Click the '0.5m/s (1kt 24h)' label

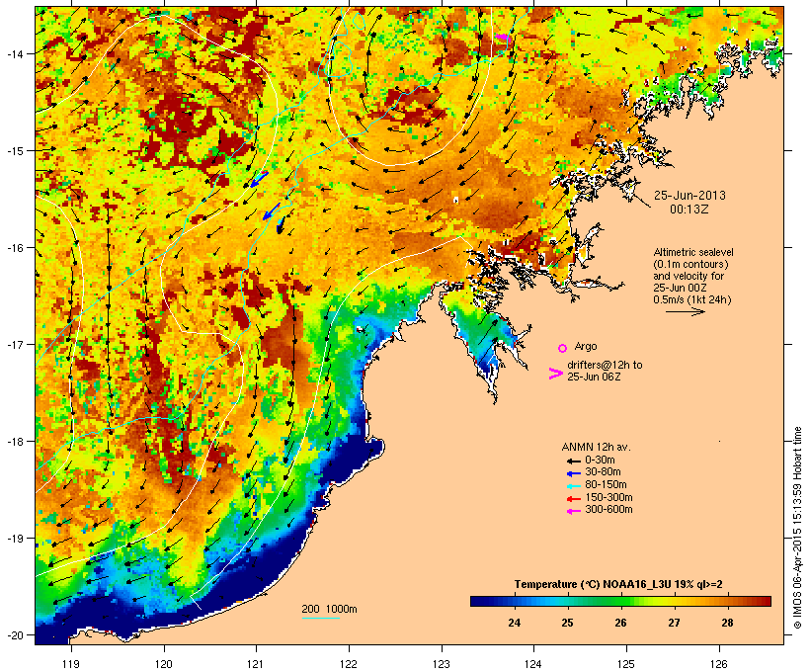692,299
